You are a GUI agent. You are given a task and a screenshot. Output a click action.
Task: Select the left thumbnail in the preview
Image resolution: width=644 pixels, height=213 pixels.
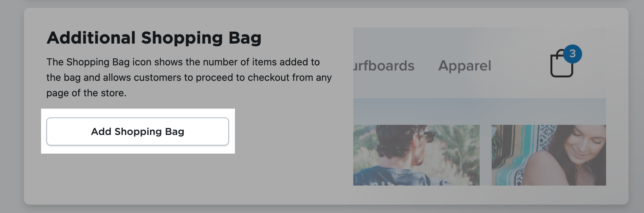coord(416,155)
